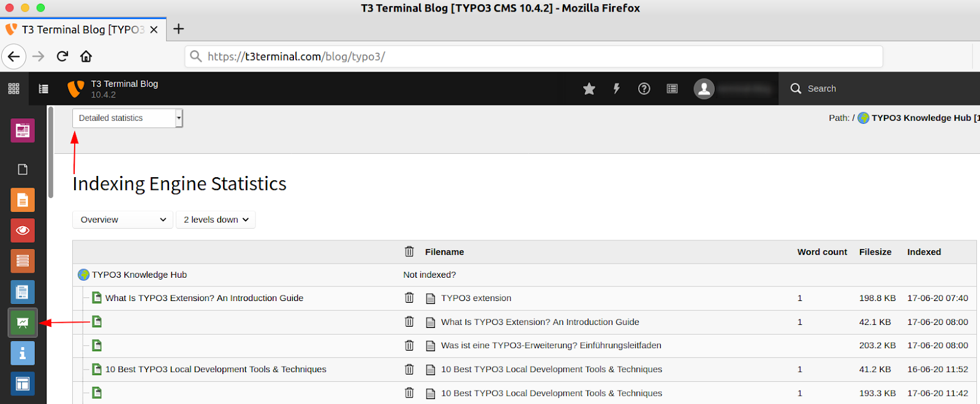Open the dark blue Template module icon
Viewport: 980px width, 404px height.
pyautogui.click(x=23, y=384)
